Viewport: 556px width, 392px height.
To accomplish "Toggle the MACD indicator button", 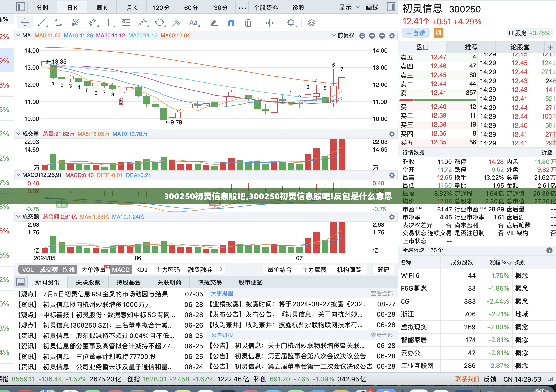I will (x=121, y=270).
